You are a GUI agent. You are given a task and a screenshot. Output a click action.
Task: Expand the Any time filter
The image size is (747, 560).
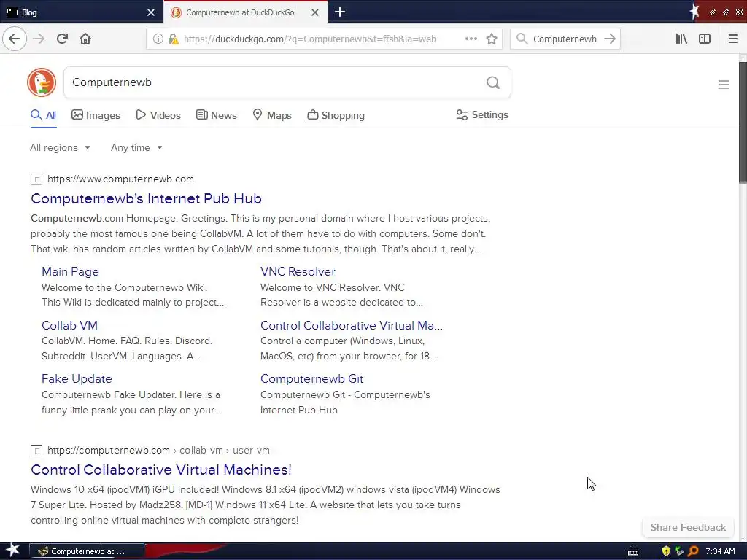(136, 147)
